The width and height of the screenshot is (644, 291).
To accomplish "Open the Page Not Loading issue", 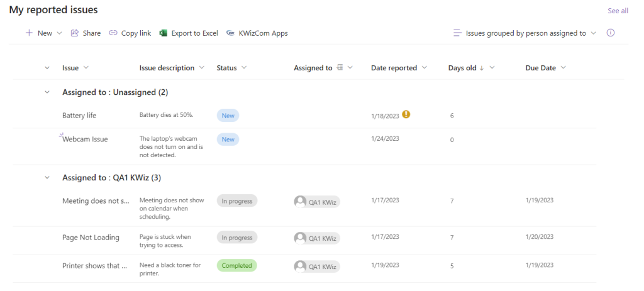I will 91,237.
